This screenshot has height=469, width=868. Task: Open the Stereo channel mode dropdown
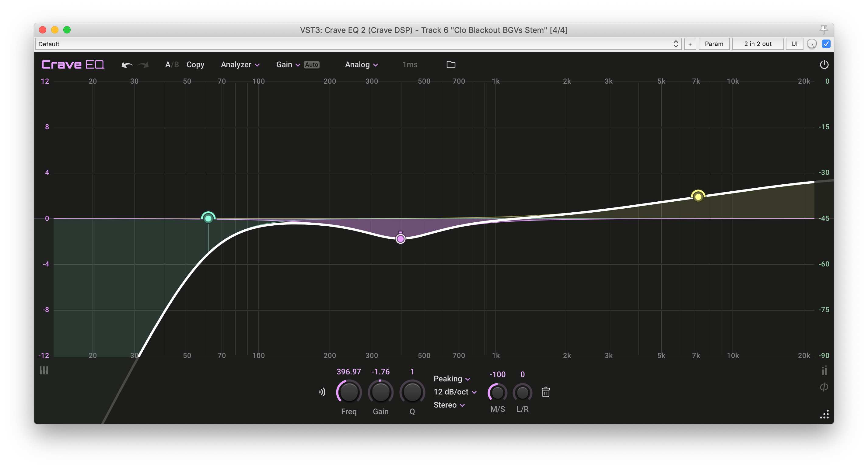tap(449, 405)
